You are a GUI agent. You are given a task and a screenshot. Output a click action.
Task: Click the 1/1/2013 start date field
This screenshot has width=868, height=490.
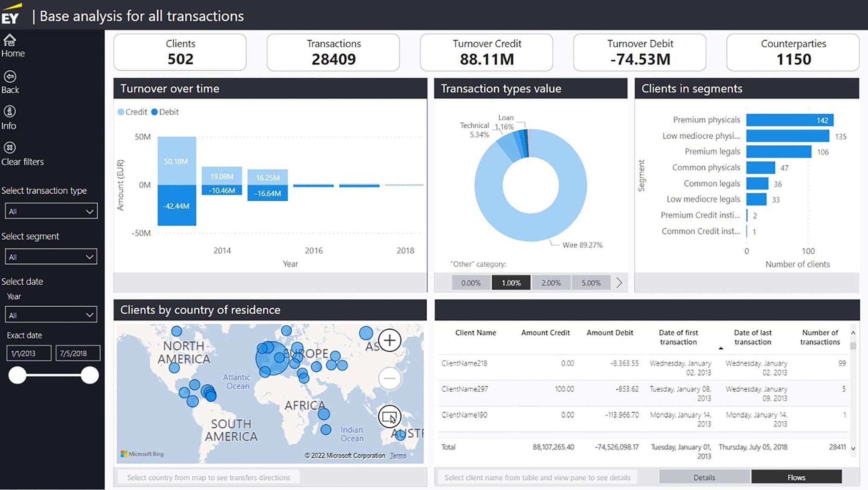point(29,353)
